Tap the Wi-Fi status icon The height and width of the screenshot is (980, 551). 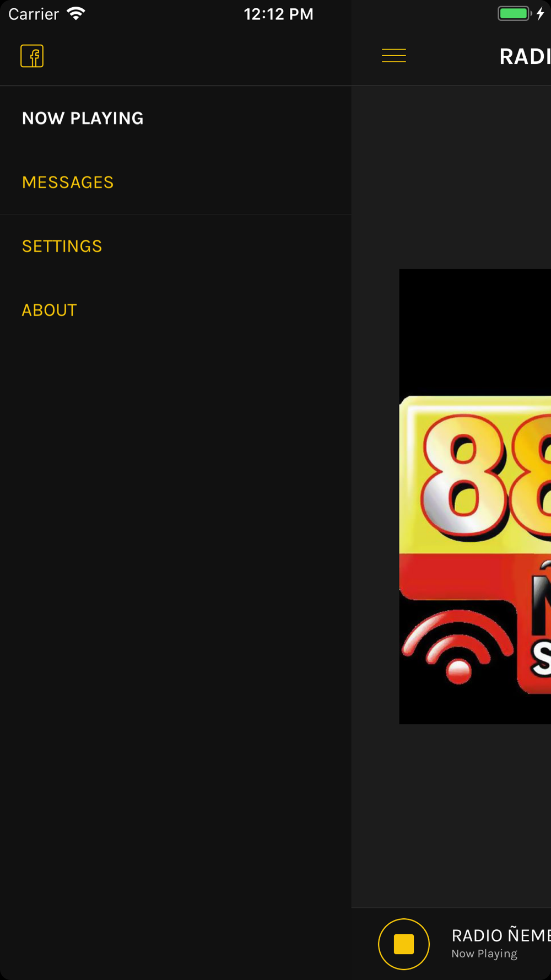coord(76,14)
